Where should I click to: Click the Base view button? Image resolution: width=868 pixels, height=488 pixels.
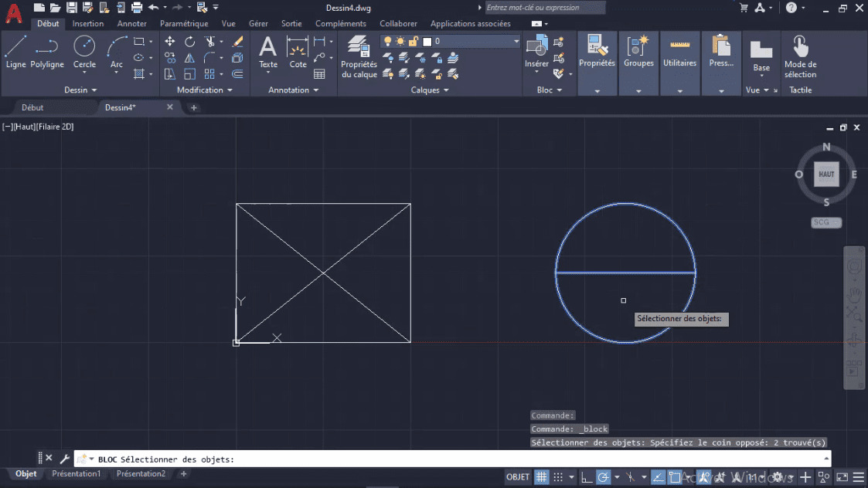(761, 56)
